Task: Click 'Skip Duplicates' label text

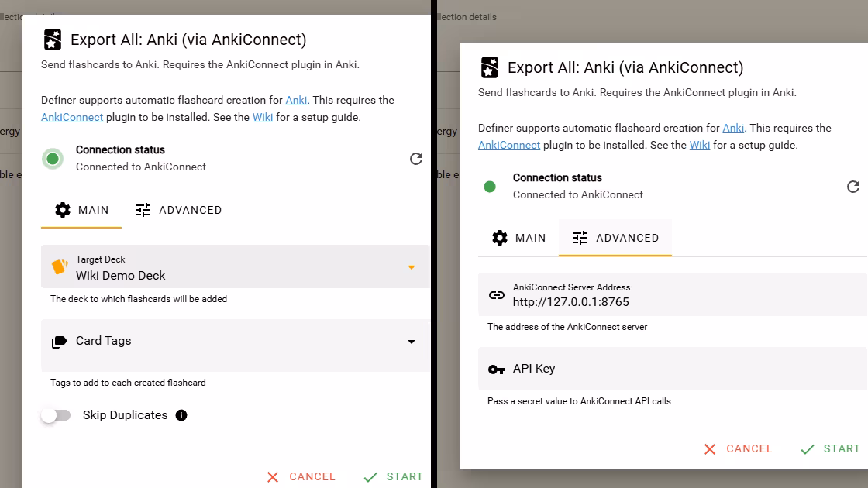Action: [125, 415]
